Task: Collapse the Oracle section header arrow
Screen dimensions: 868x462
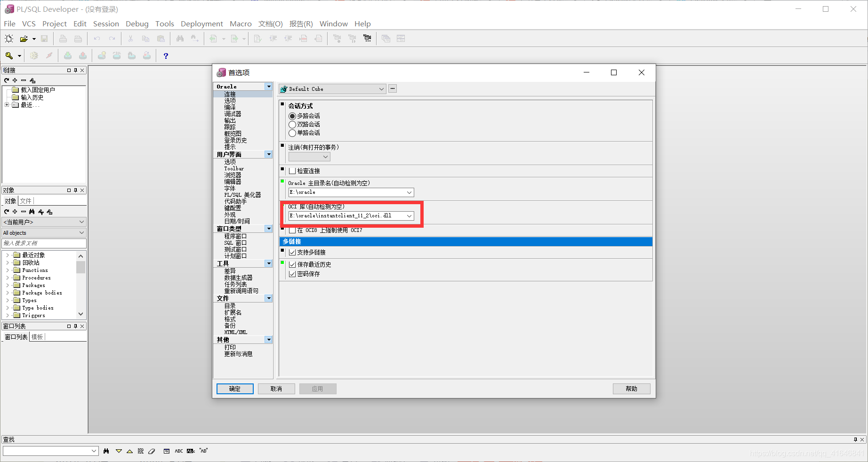Action: pyautogui.click(x=268, y=87)
